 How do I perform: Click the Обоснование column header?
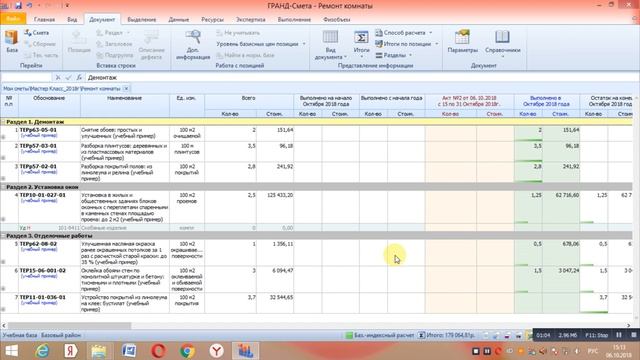click(x=49, y=106)
